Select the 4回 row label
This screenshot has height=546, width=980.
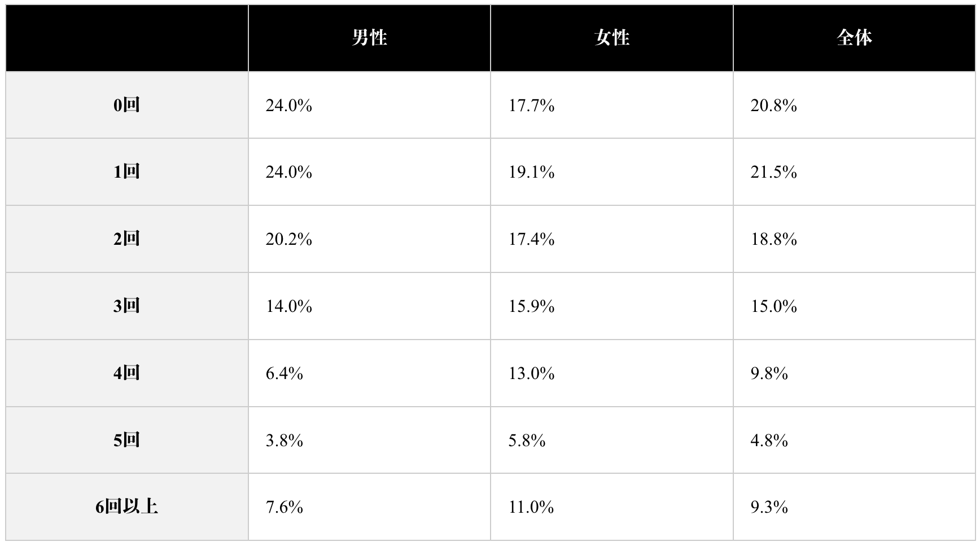[x=126, y=373]
